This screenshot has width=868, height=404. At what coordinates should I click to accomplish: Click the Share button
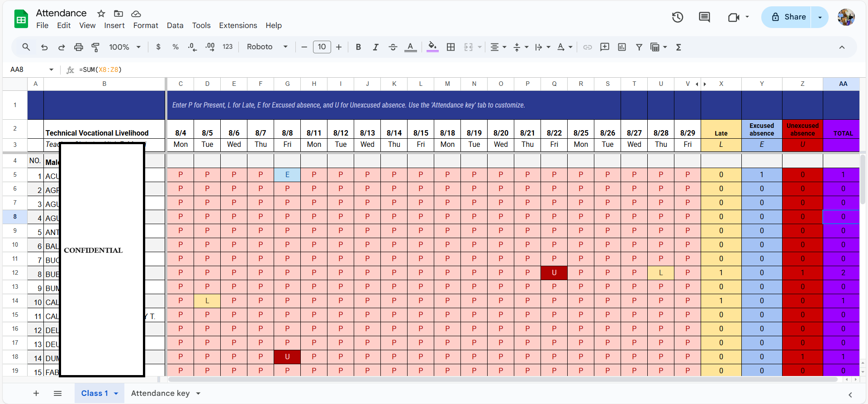[786, 17]
